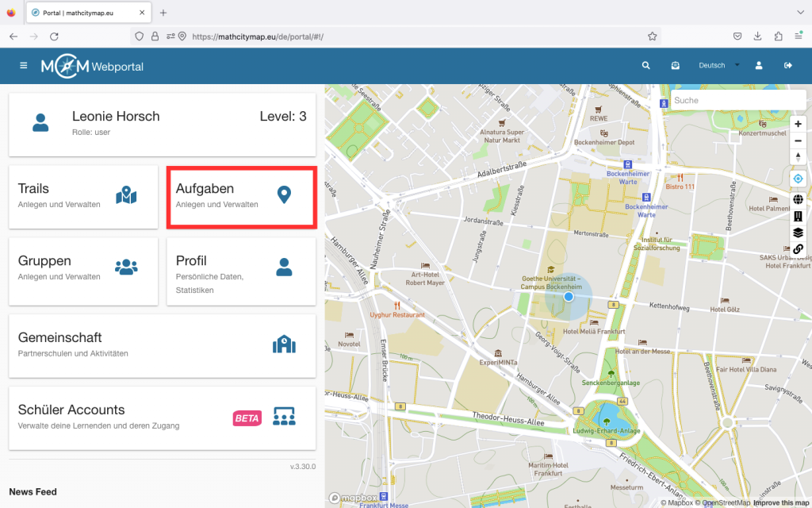Toggle the map layers button
This screenshot has width=812, height=508.
(x=798, y=233)
